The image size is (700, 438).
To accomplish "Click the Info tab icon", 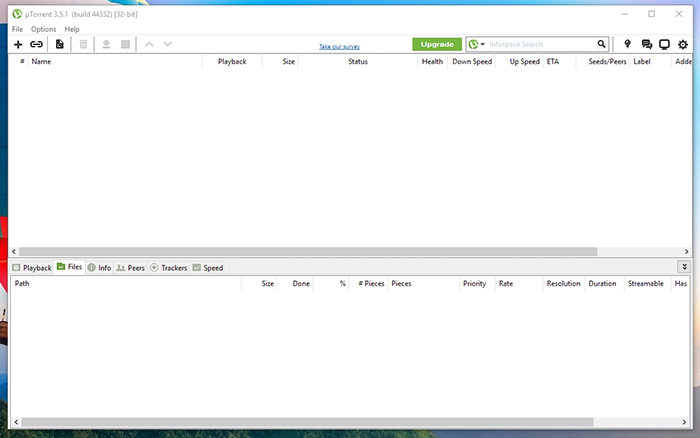I will 91,267.
